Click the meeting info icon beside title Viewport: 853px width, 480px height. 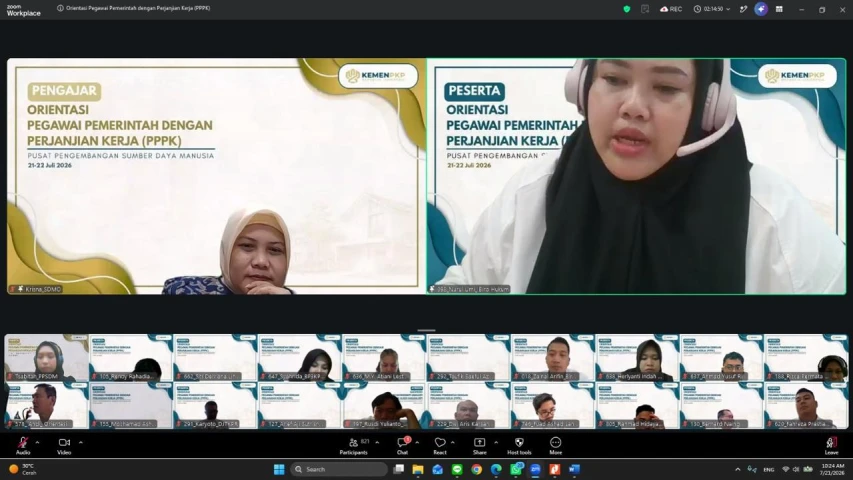click(x=60, y=8)
